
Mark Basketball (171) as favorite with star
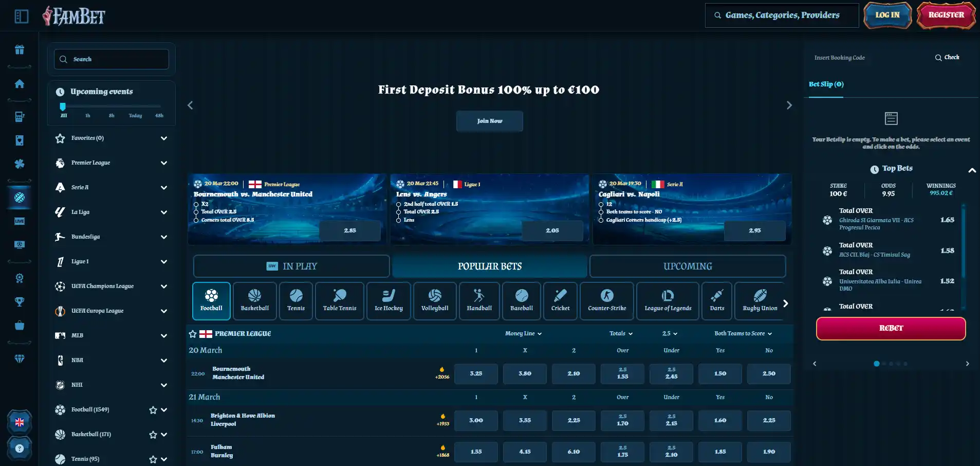(153, 435)
